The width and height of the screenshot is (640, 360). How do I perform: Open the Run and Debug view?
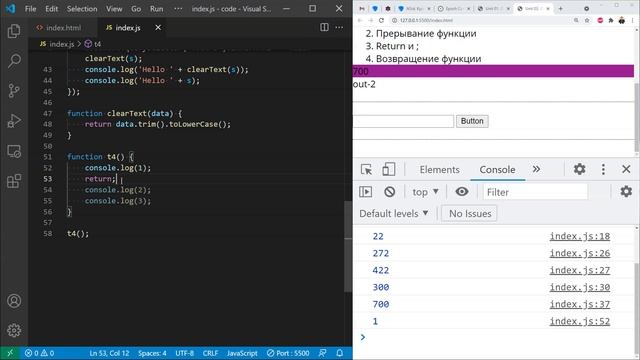[14, 121]
